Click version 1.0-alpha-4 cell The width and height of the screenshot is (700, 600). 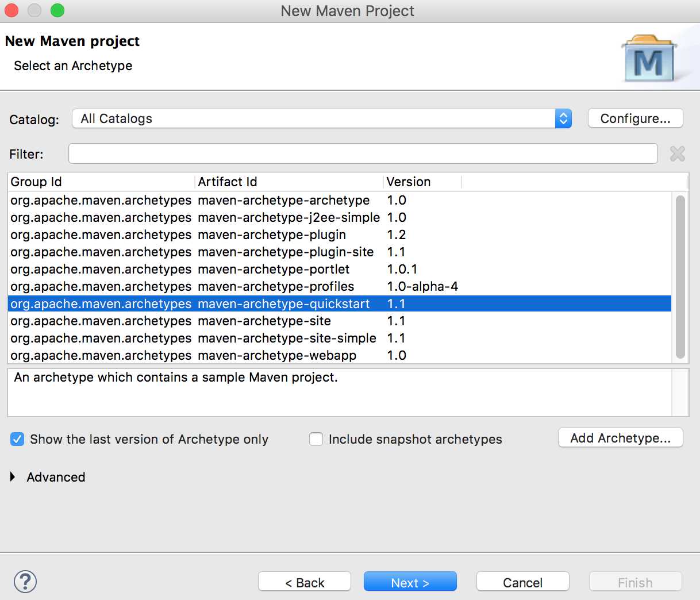point(422,286)
